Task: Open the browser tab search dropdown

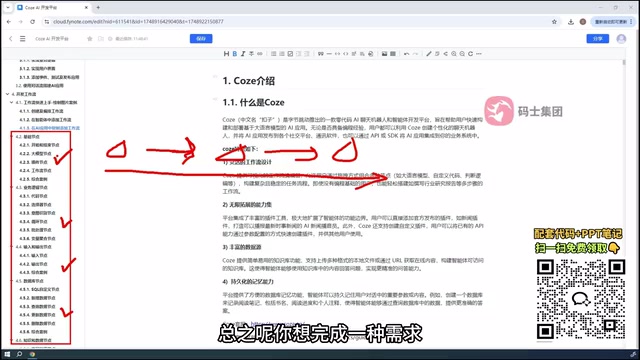Action: pyautogui.click(x=8, y=7)
